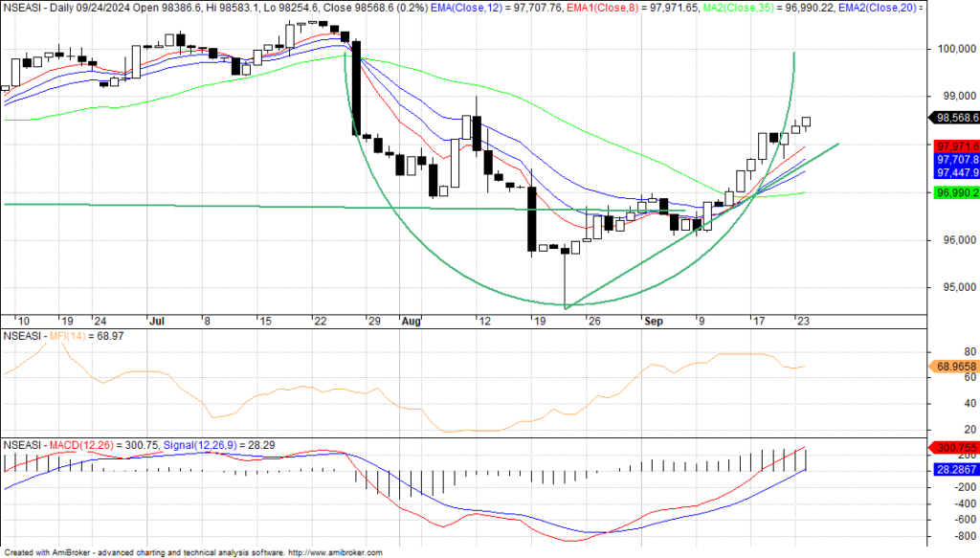Select the Aug marker on date axis
980x558 pixels.
coord(412,321)
